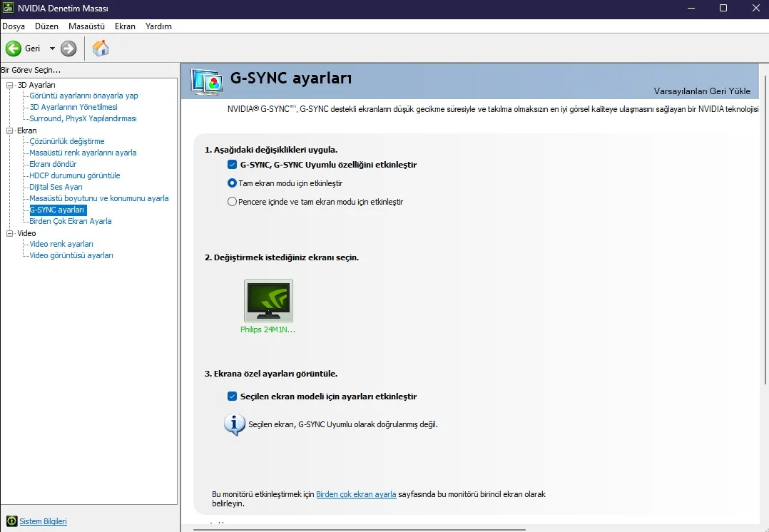The image size is (769, 532).
Task: Select Pencere içinde ve tam ekran modu option
Action: (x=232, y=202)
